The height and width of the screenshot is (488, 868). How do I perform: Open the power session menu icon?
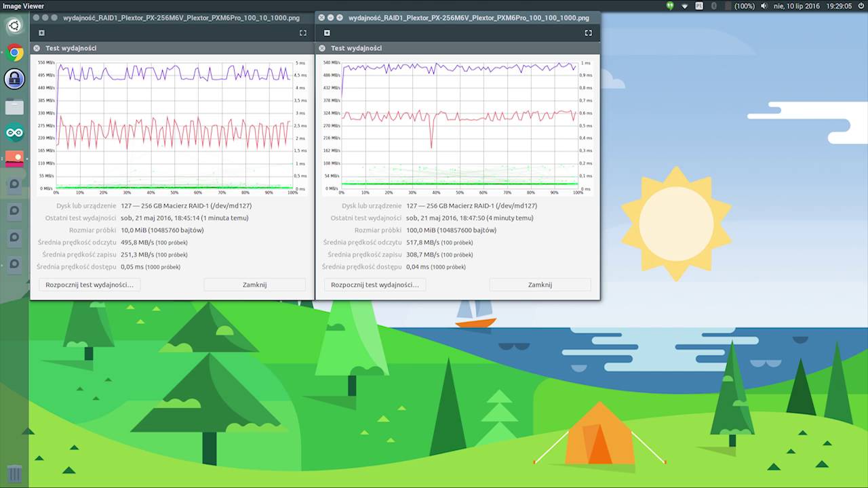point(861,6)
